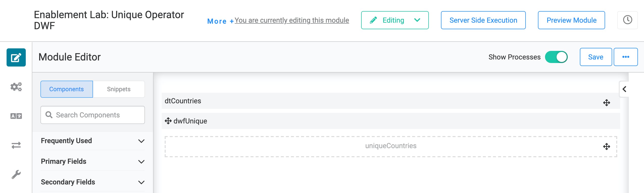Expand the Primary Fields section
The width and height of the screenshot is (644, 193).
93,161
